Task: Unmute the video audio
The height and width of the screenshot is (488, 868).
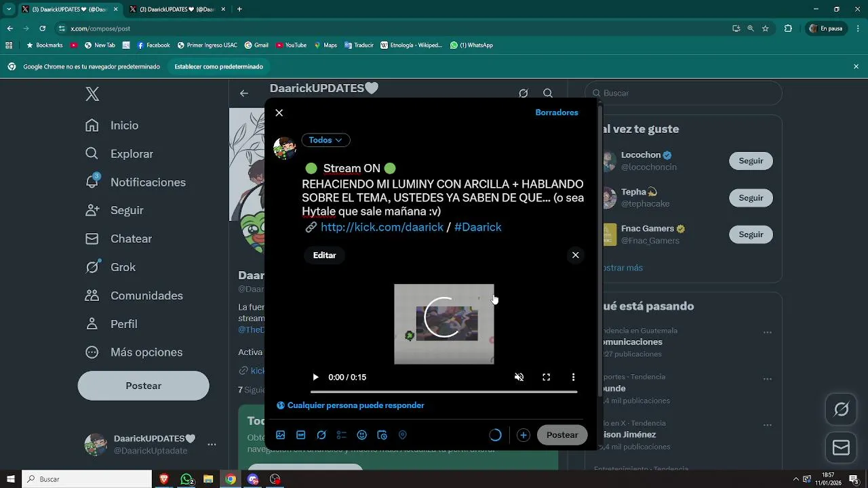Action: [519, 378]
